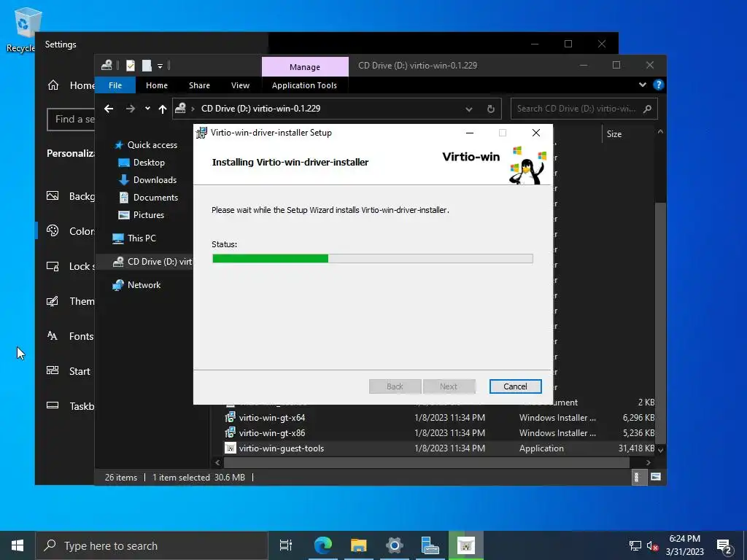Open Downloads in the navigation pane

point(147,180)
